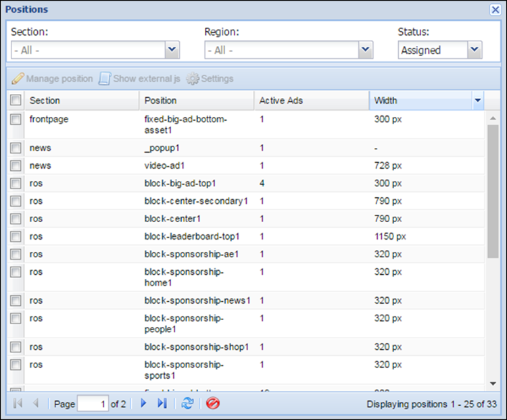
Task: Toggle the select-all header checkbox
Action: coord(16,100)
